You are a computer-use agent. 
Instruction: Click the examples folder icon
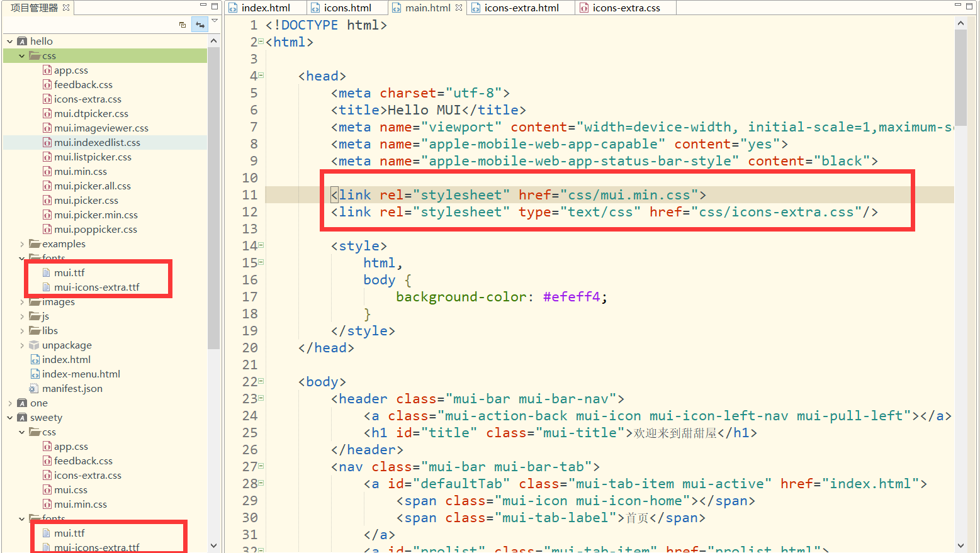click(35, 244)
